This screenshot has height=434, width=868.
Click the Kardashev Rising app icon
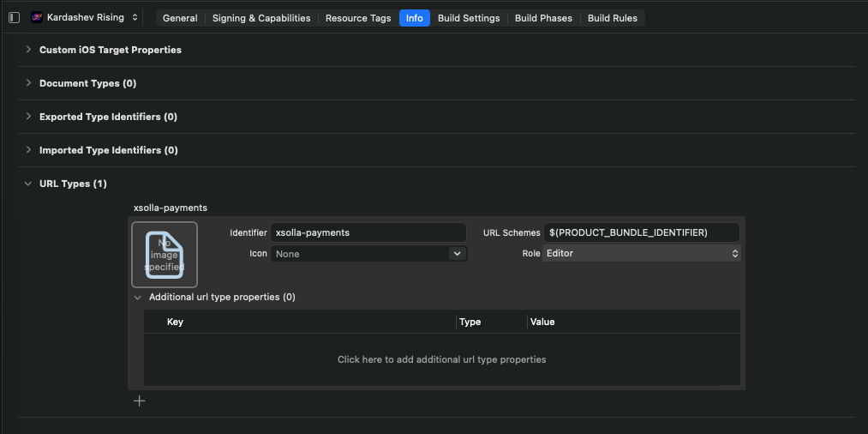[37, 18]
